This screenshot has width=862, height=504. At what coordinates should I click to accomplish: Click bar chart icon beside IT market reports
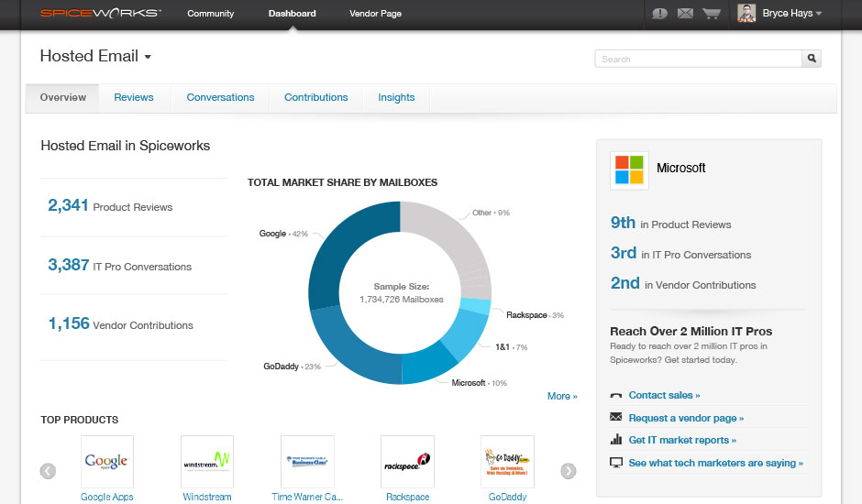(x=615, y=439)
